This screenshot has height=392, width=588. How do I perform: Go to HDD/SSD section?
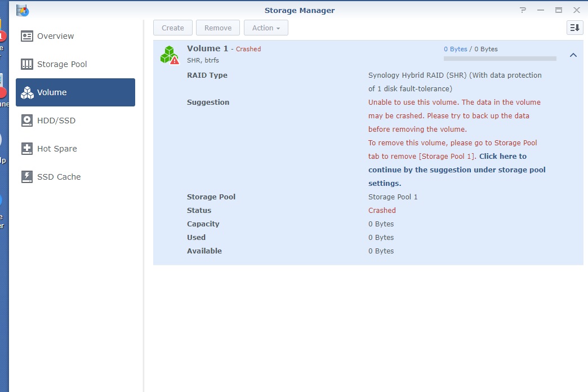pyautogui.click(x=75, y=121)
